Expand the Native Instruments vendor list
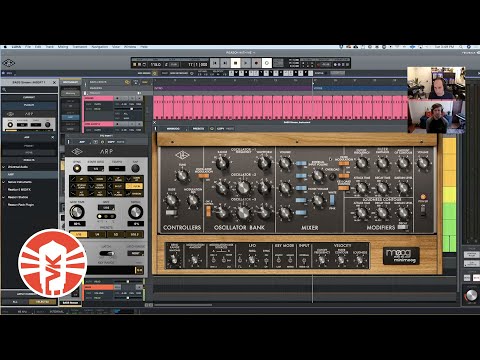Viewport: 480px width, 360px height. click(4, 182)
